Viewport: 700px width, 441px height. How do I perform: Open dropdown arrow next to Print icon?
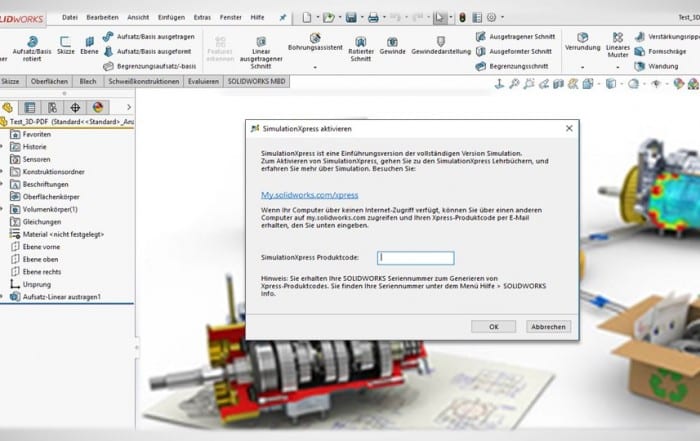tap(384, 17)
